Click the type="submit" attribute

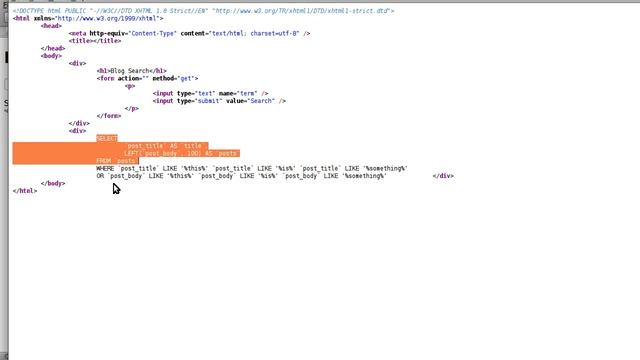pos(200,101)
